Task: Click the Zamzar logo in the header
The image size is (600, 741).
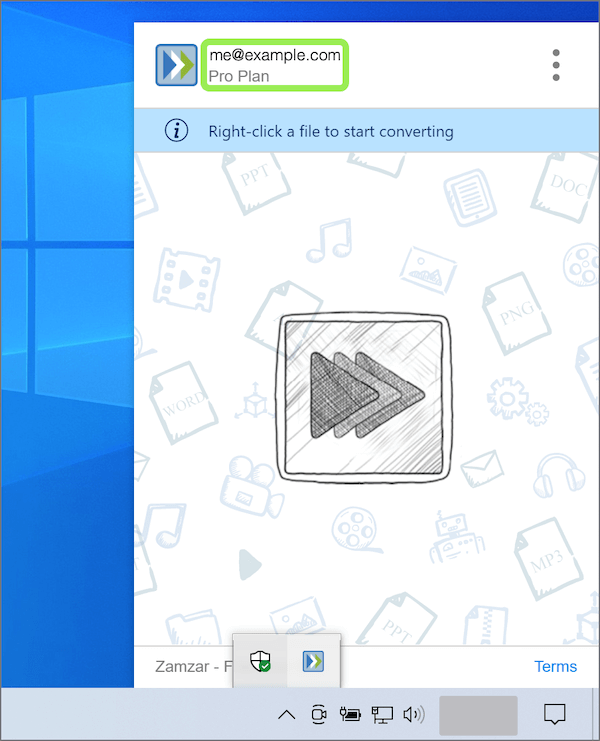Action: tap(176, 65)
